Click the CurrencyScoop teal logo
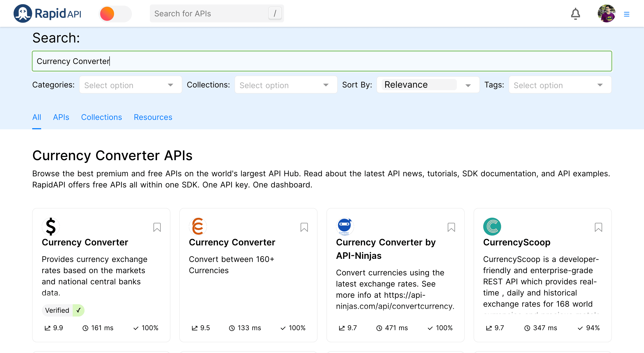This screenshot has width=644, height=353. click(x=492, y=226)
